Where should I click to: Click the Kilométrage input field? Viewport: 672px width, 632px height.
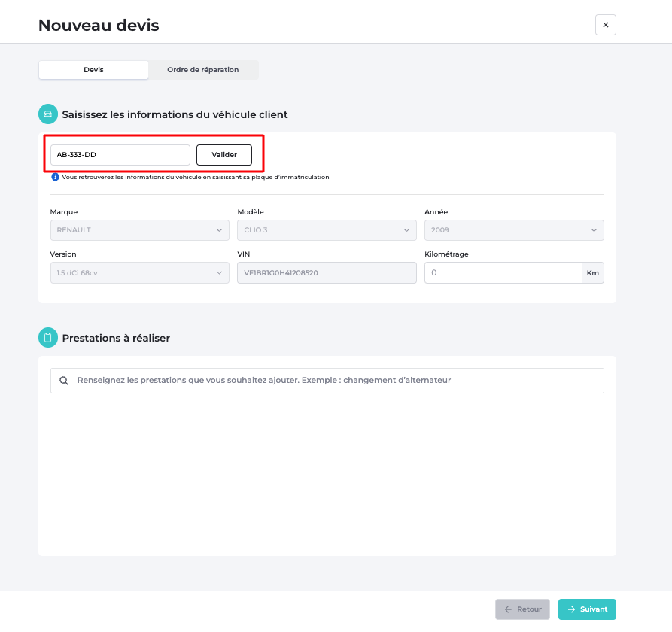(503, 272)
